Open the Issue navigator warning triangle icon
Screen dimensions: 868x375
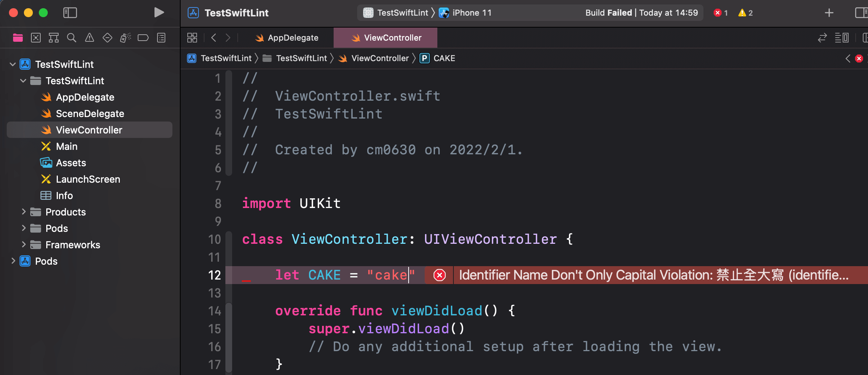(x=90, y=38)
